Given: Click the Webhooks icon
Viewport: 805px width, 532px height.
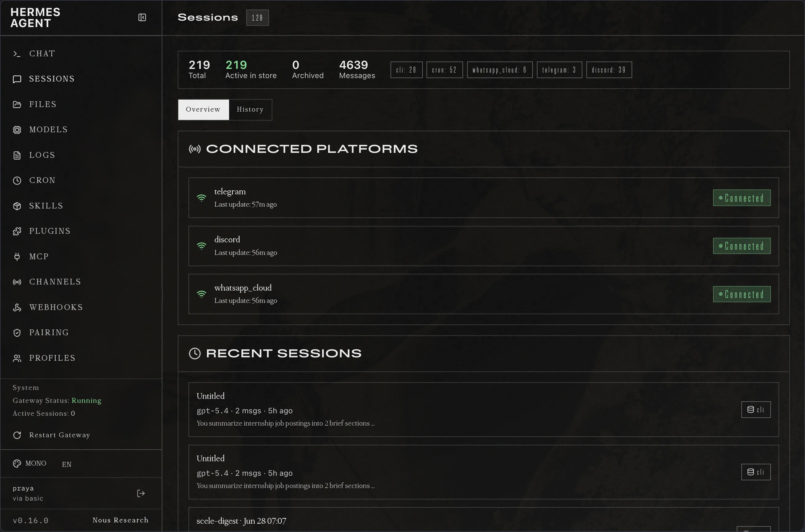Looking at the screenshot, I should 17,308.
